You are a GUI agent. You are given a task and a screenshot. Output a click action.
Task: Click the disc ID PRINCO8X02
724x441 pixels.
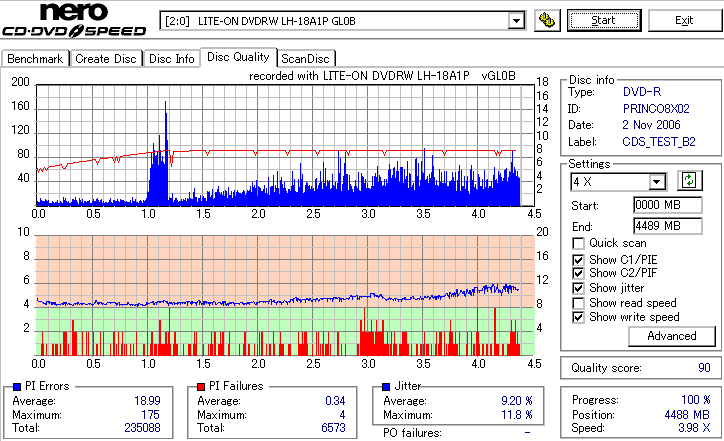point(656,109)
